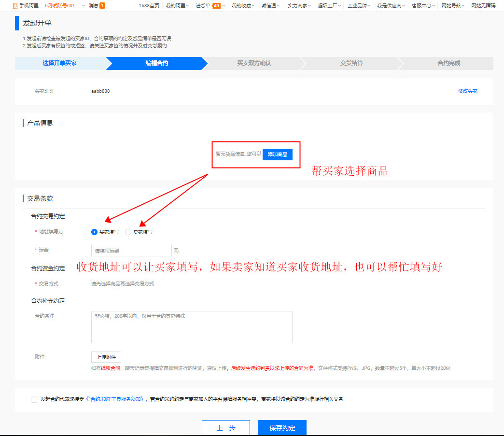Click the 选择开单买家 step tab
The width and height of the screenshot is (504, 436).
point(59,63)
